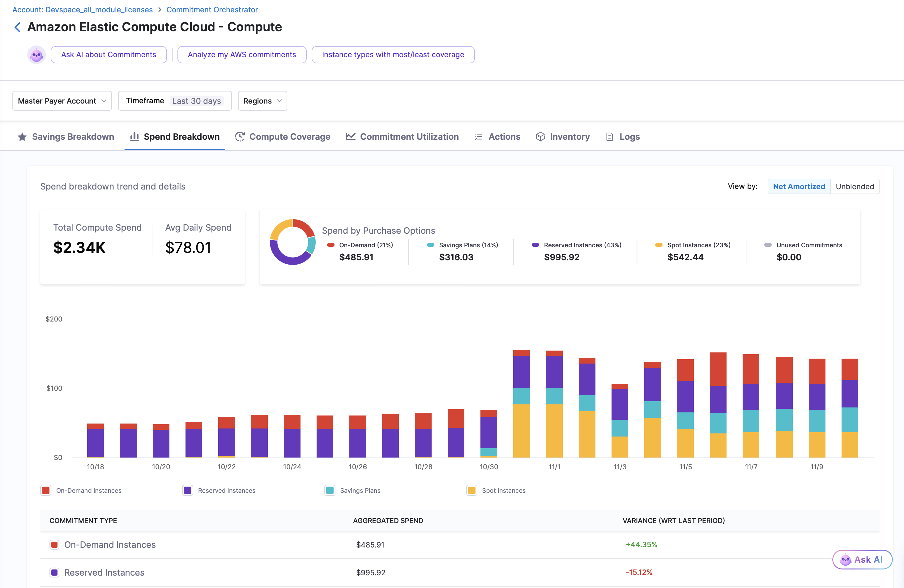The height and width of the screenshot is (588, 904).
Task: Click the AI assistant avatar icon
Action: [x=36, y=55]
